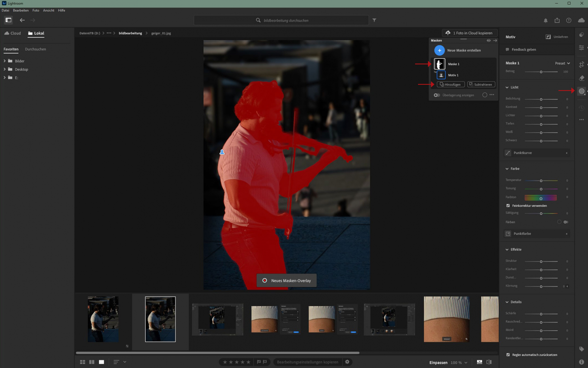Click the Belichtung slider handle
This screenshot has height=368, width=588.
(x=541, y=99)
